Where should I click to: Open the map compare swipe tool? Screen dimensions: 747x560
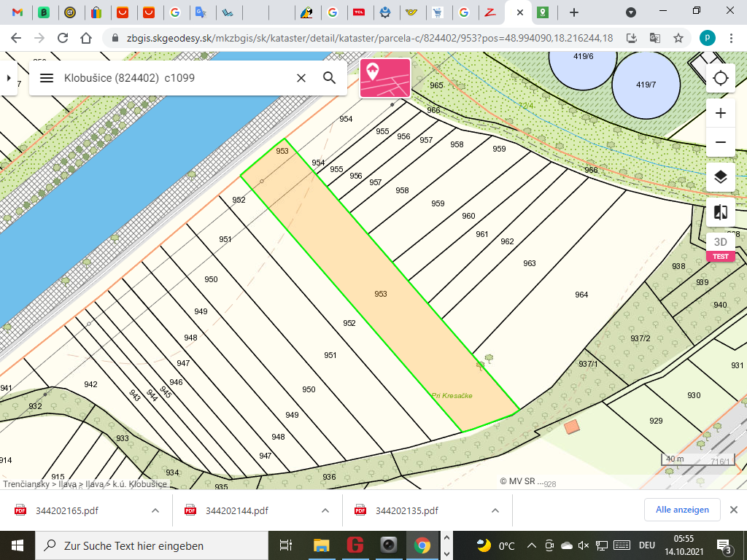721,212
